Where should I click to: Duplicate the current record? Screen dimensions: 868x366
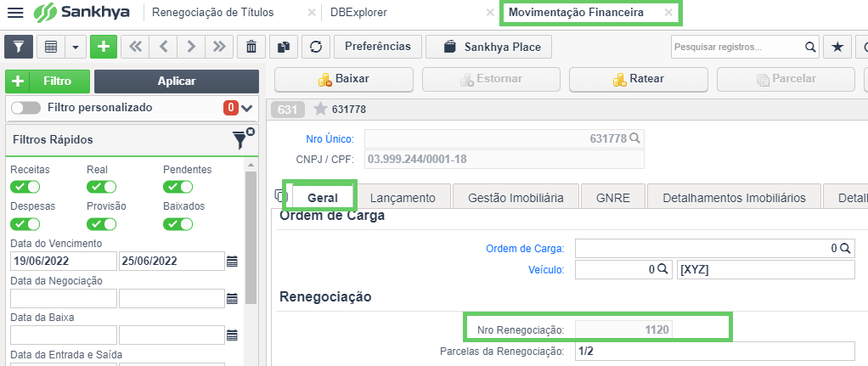[x=284, y=47]
